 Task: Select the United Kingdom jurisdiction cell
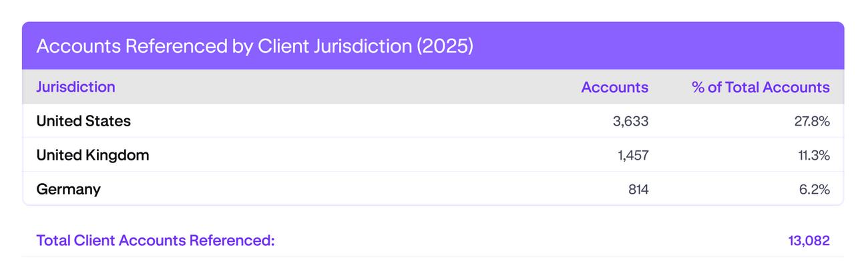93,155
